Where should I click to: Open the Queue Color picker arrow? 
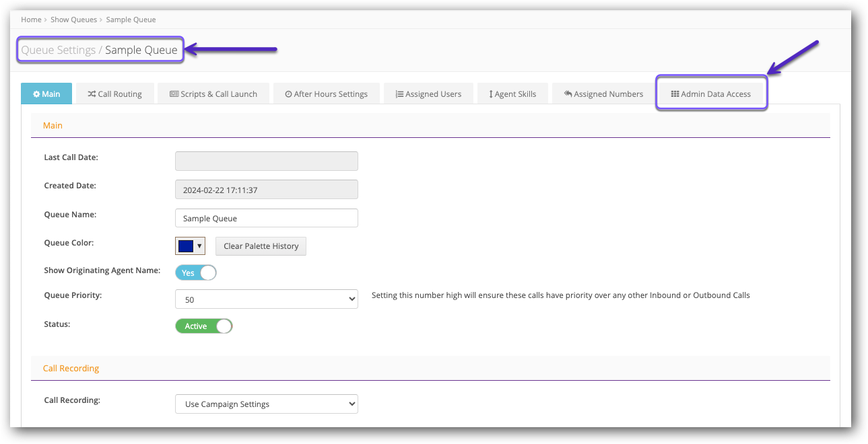pos(200,246)
